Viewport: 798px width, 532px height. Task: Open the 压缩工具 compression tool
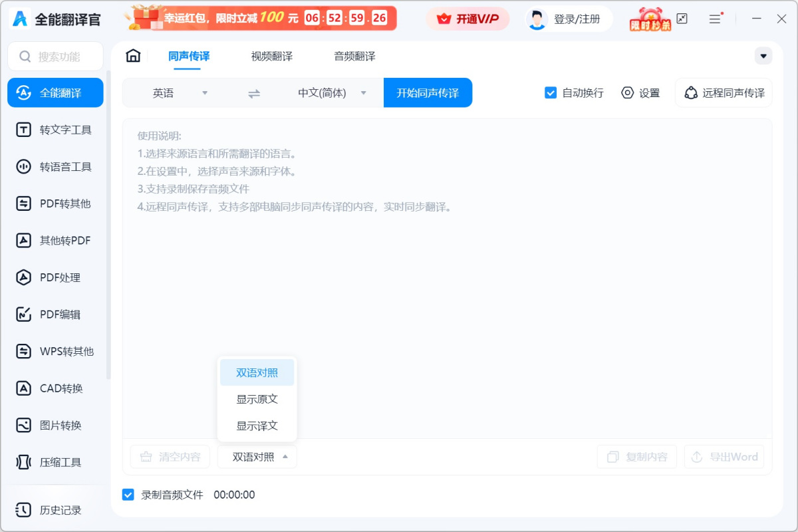point(55,462)
